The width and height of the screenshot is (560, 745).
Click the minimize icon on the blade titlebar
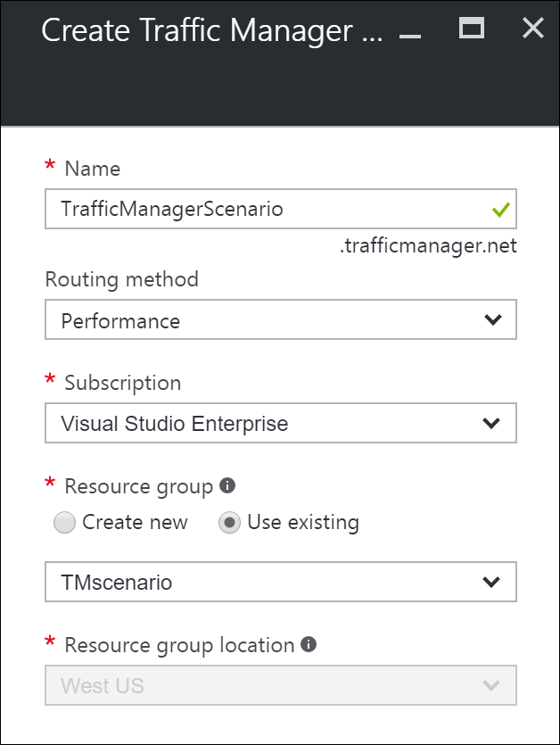click(x=411, y=36)
